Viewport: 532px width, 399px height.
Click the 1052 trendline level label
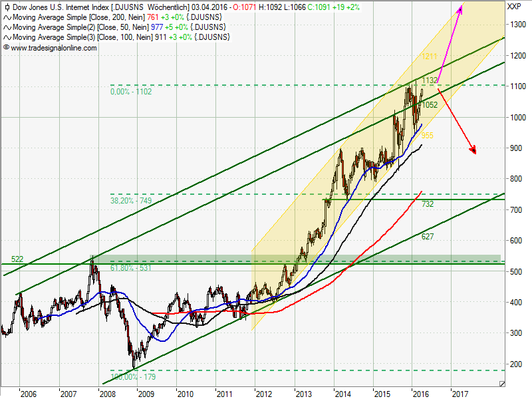[430, 105]
